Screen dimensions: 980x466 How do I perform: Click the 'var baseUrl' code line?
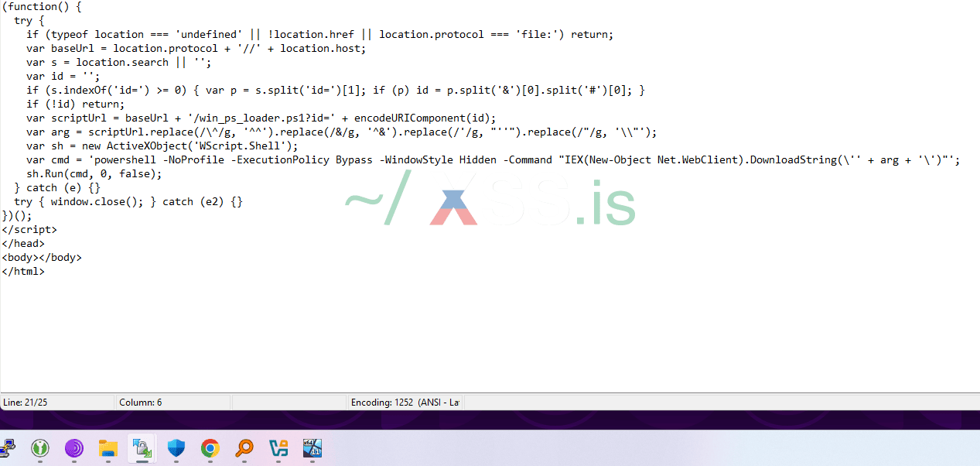click(x=196, y=48)
